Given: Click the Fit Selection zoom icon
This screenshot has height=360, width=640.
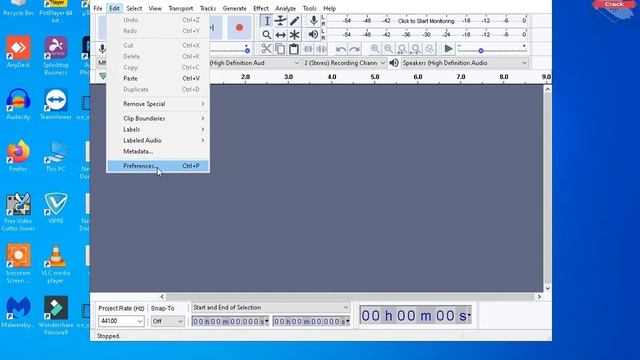Looking at the screenshot, I should tap(402, 49).
